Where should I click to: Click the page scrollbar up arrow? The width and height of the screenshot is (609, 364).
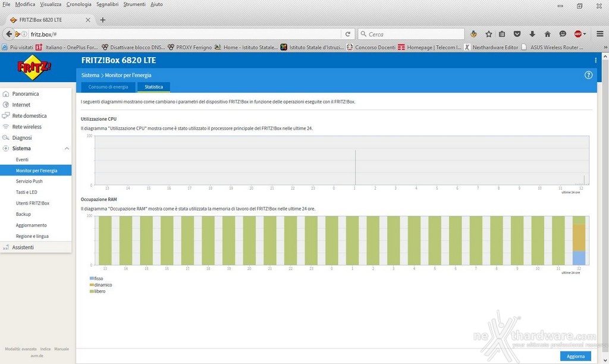coord(605,57)
